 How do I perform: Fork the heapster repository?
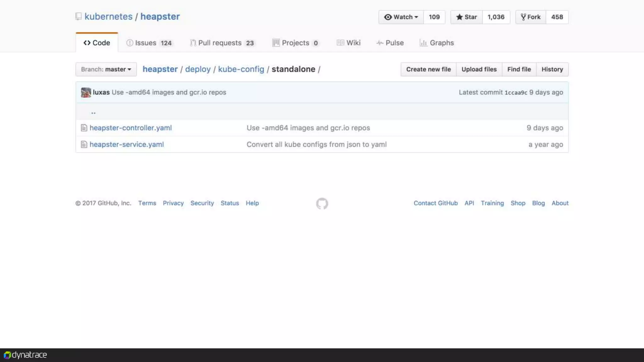[530, 17]
